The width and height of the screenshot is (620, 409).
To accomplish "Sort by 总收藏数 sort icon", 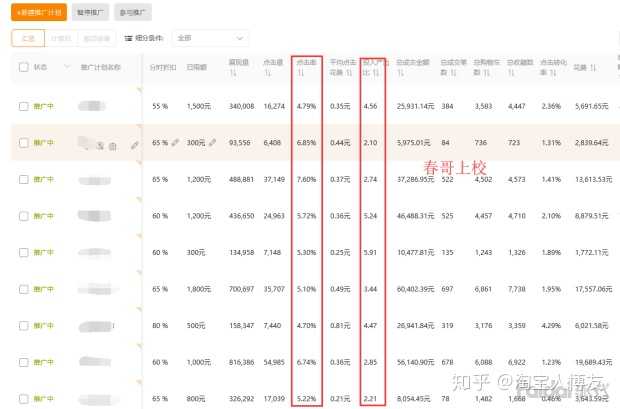I will [511, 73].
